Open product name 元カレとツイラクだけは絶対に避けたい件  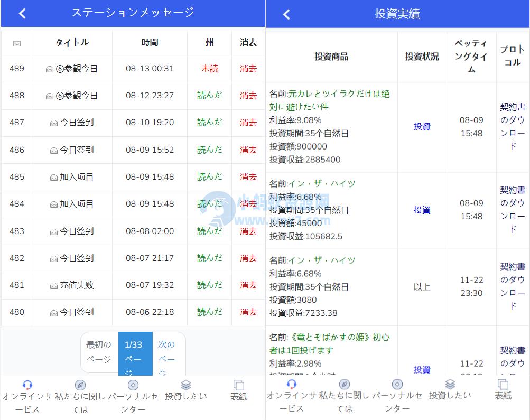330,100
